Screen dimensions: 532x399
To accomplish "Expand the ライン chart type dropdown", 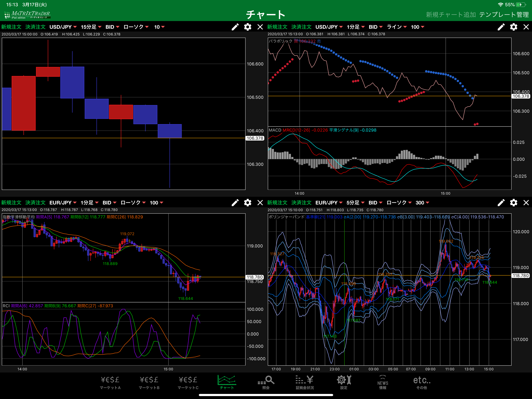I will (397, 27).
